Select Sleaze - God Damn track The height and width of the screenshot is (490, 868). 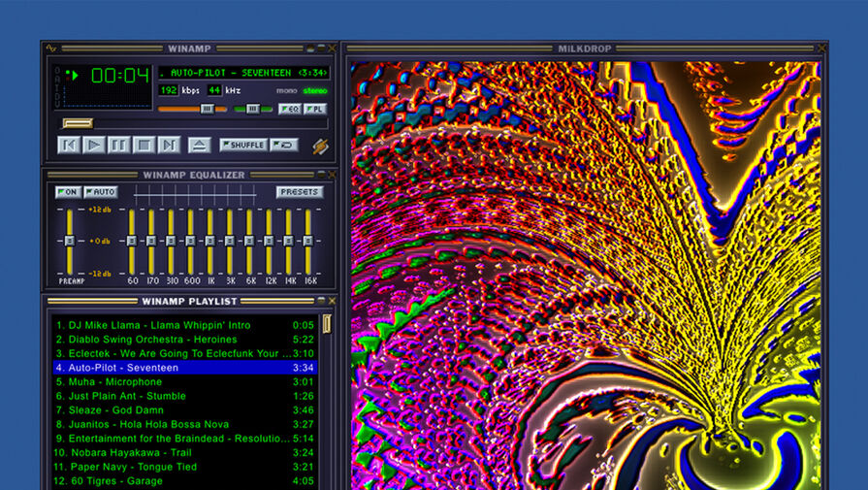(185, 410)
